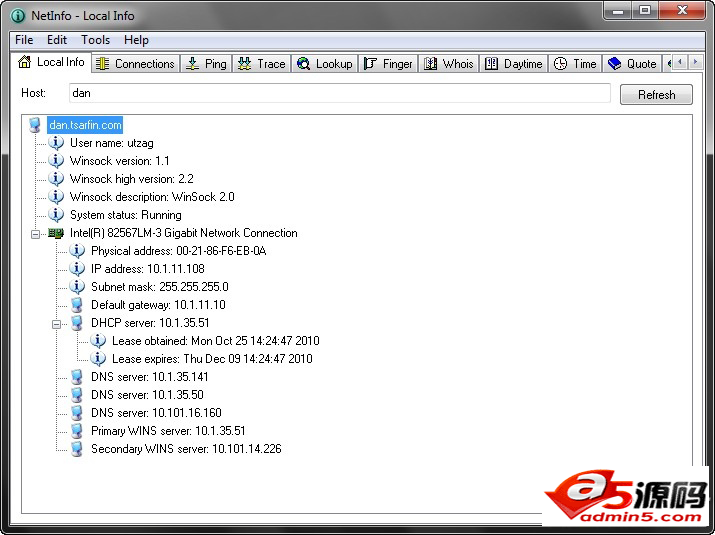Switch to the Ping tab
Viewport: 715px width, 535px height.
tap(207, 64)
